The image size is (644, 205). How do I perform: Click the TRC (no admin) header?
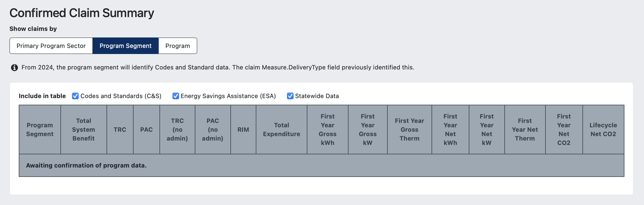[x=177, y=130]
